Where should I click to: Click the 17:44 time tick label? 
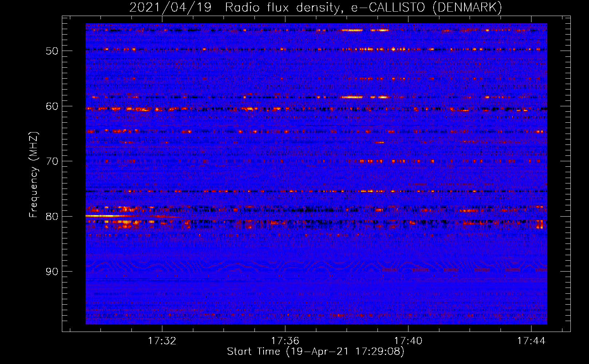531,341
